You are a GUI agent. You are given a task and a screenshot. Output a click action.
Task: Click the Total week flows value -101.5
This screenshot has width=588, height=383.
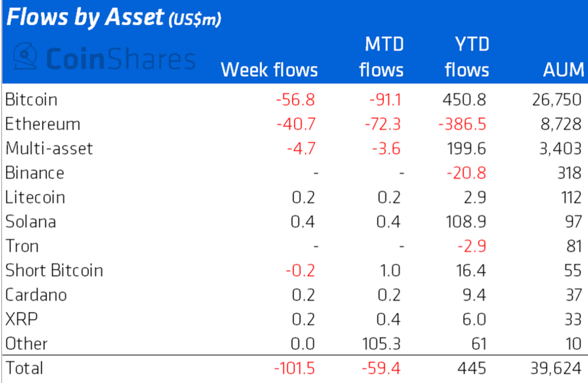[x=295, y=369]
